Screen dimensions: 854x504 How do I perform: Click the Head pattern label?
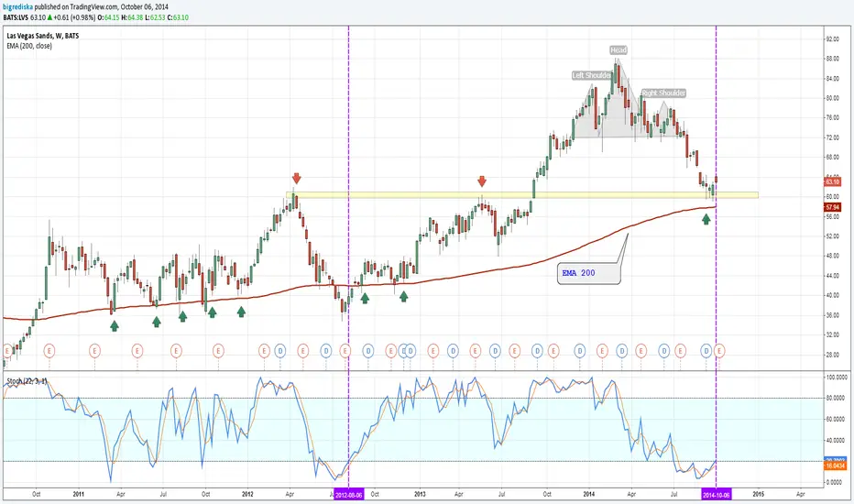coord(619,50)
